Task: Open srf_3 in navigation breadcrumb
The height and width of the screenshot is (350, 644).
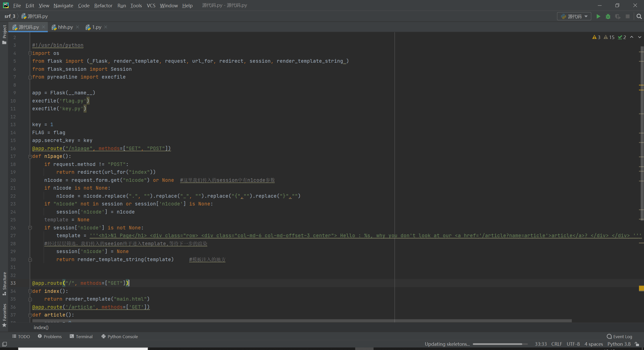Action: tap(10, 16)
